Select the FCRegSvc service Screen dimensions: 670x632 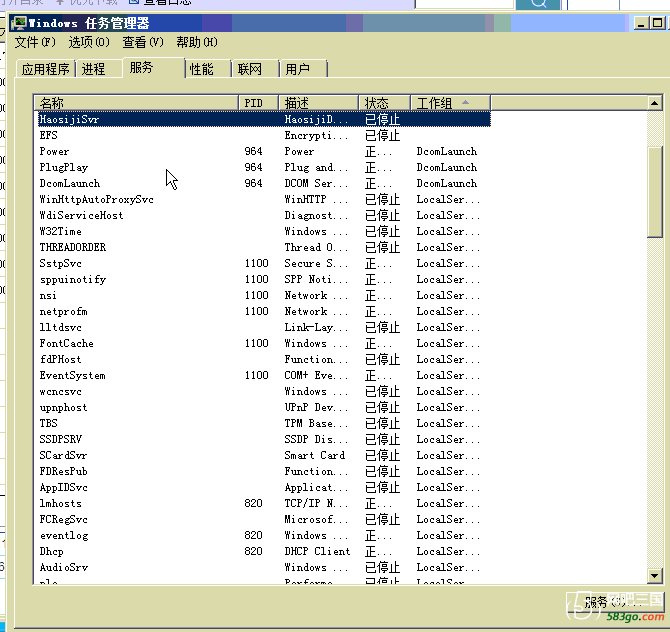pos(63,520)
